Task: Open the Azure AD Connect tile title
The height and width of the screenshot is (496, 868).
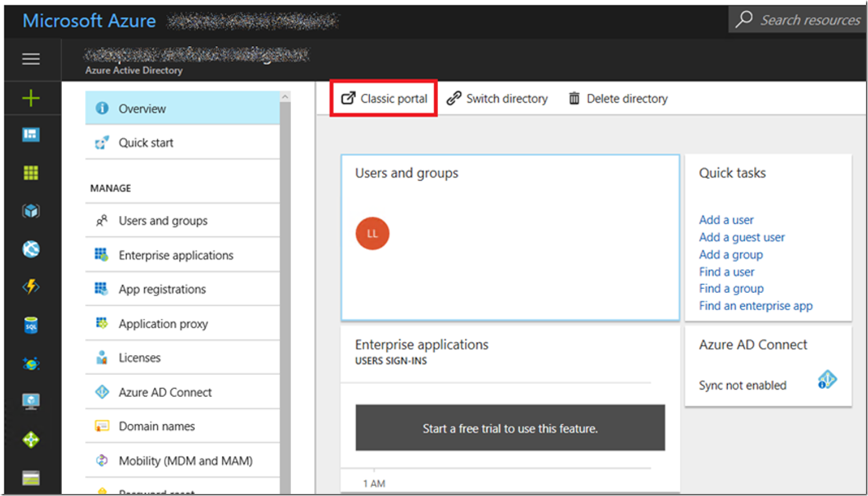Action: tap(753, 345)
